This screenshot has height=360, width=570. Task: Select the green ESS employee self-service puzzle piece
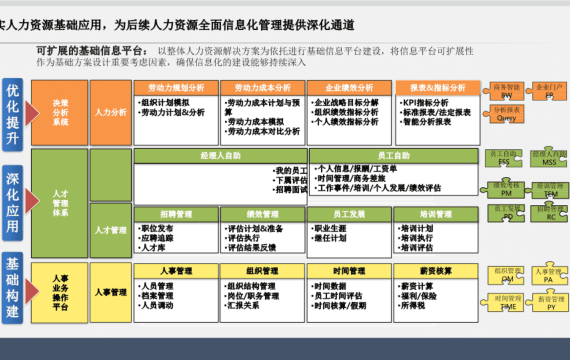click(x=504, y=158)
